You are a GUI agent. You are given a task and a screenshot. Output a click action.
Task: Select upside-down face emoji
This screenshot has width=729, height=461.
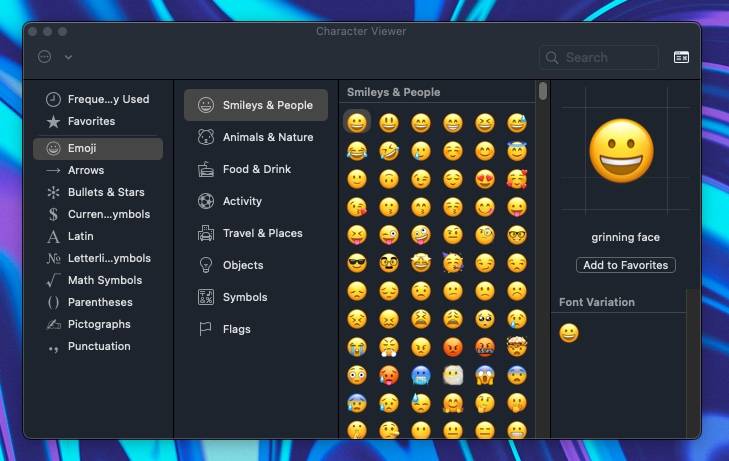389,179
